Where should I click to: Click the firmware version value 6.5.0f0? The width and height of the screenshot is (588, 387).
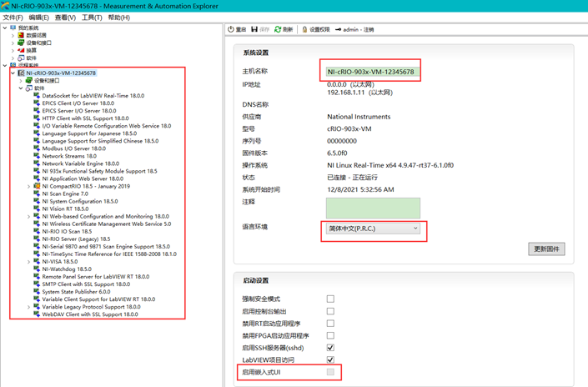click(337, 153)
